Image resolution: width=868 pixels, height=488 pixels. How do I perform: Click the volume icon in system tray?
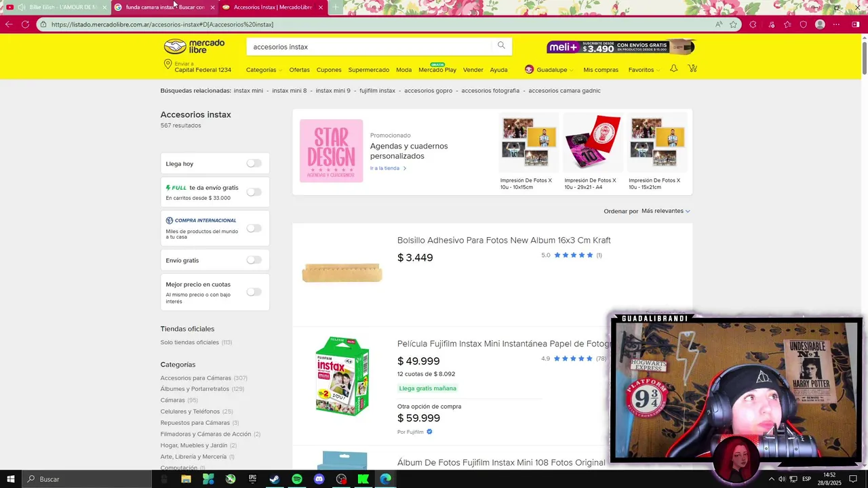781,479
